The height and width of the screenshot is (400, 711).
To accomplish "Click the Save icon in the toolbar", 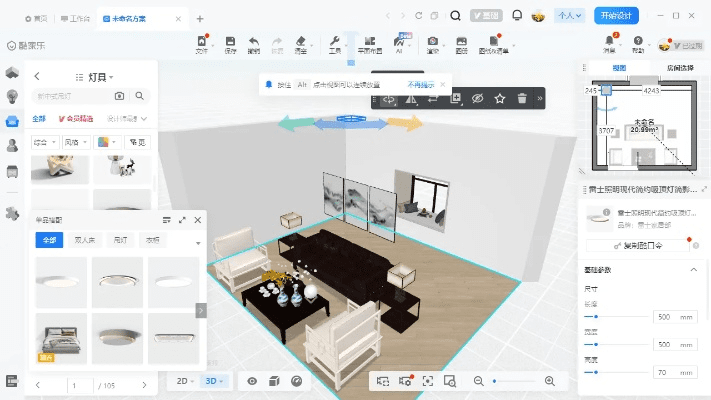I will [x=230, y=44].
